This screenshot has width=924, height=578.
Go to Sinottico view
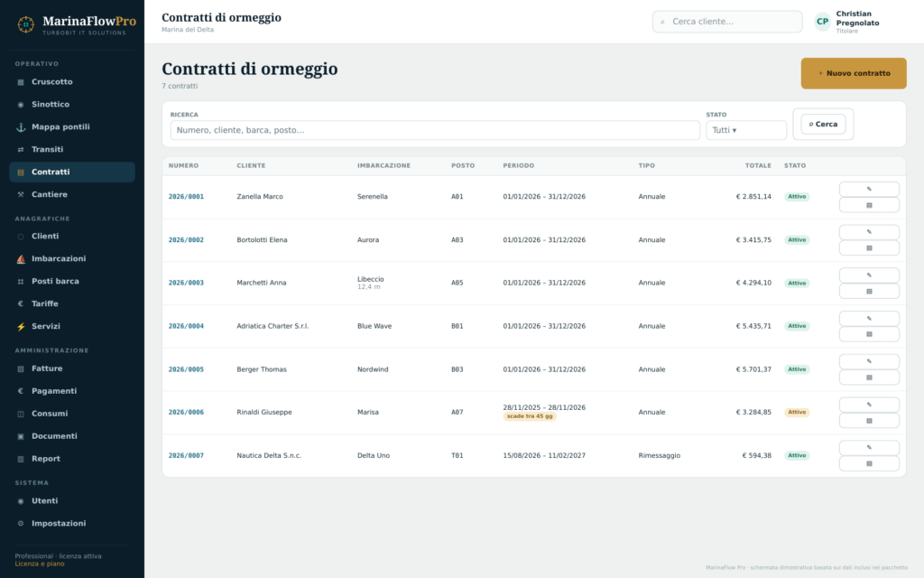pyautogui.click(x=72, y=105)
